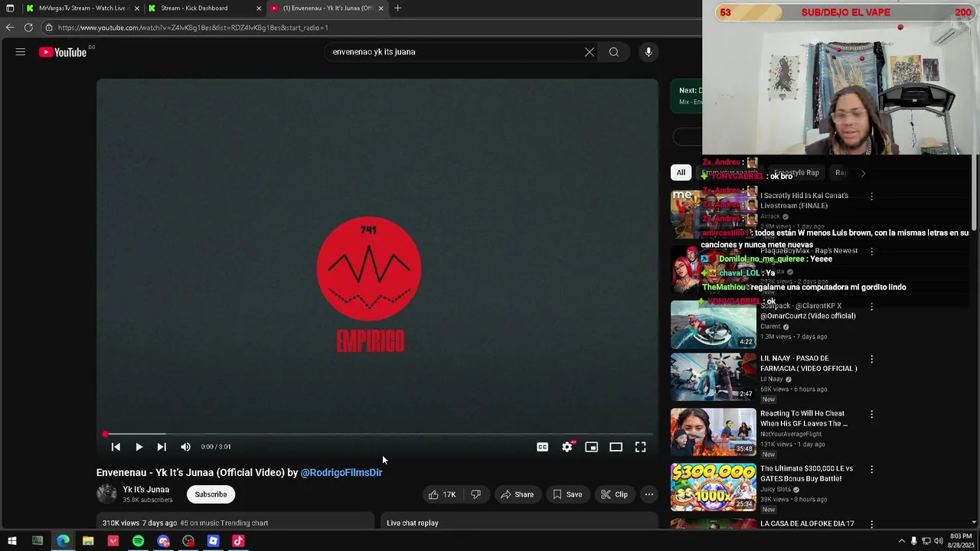Image resolution: width=980 pixels, height=551 pixels.
Task: Skip to the next video
Action: [x=162, y=447]
